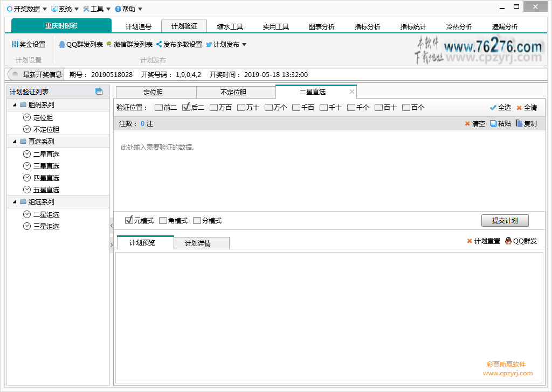This screenshot has height=392, width=552.
Task: Click the QQ群发 penguin icon
Action: point(508,241)
